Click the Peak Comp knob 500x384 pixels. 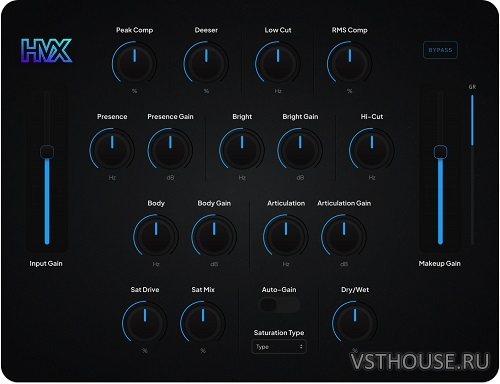[x=134, y=63]
